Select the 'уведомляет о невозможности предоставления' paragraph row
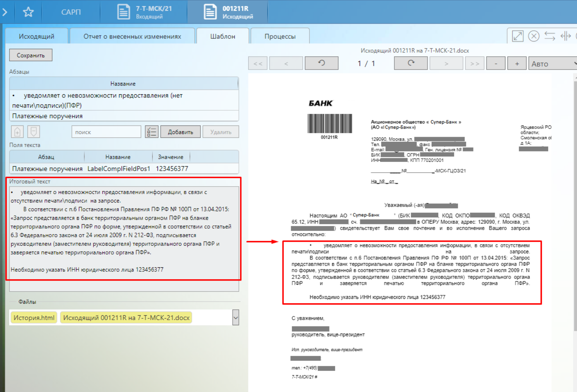Viewport: 577px width, 392px height. (x=124, y=100)
